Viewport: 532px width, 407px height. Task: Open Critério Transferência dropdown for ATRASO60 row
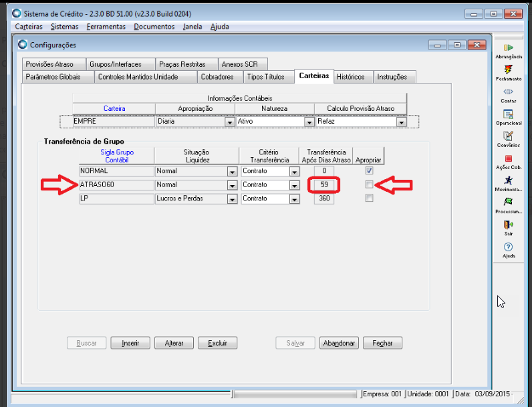[x=294, y=186]
